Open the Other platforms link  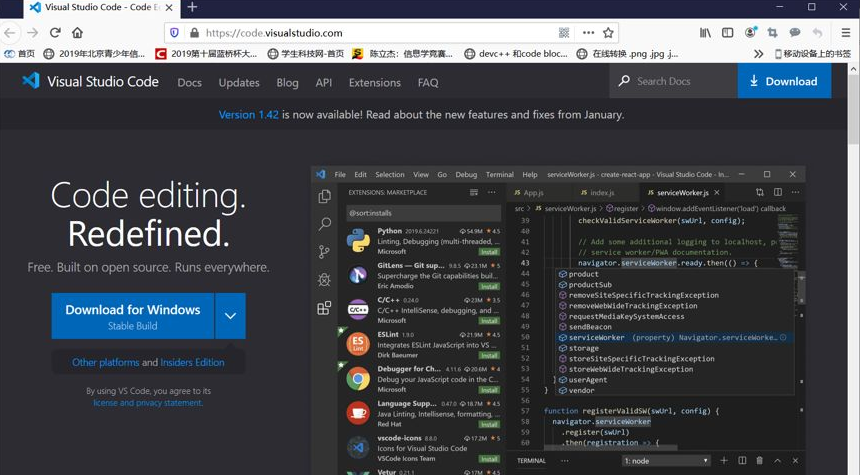[105, 363]
